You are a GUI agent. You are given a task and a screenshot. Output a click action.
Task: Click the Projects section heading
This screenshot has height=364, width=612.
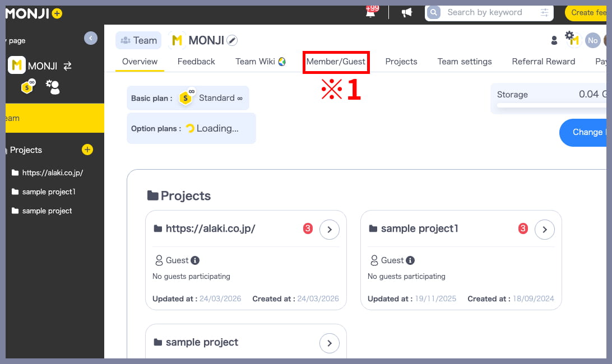pyautogui.click(x=179, y=196)
